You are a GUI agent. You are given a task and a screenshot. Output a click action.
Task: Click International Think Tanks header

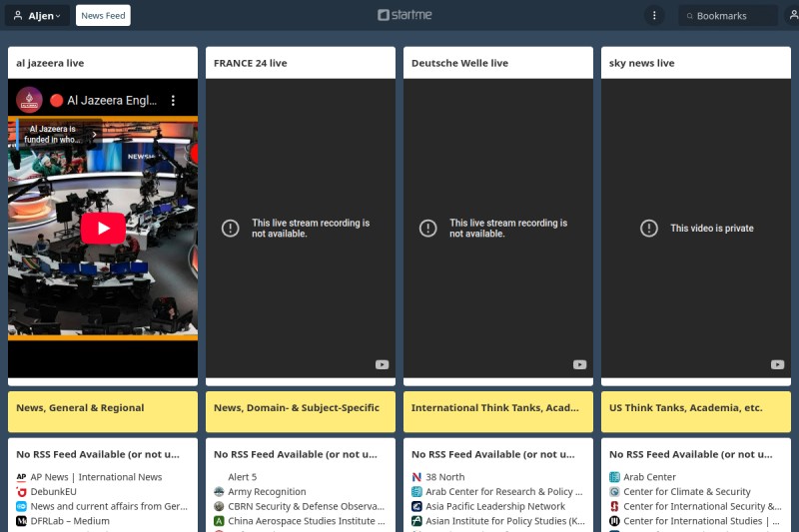[494, 408]
